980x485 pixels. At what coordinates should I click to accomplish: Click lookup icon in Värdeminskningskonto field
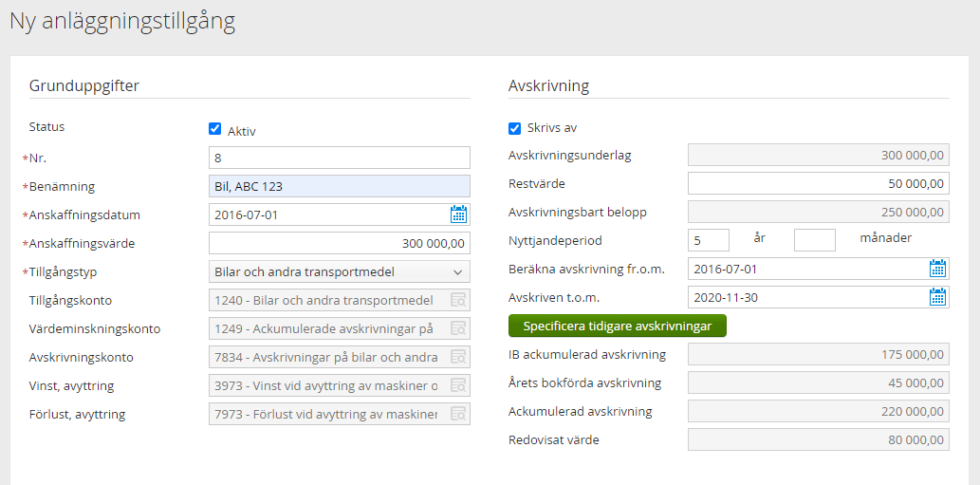click(x=458, y=328)
